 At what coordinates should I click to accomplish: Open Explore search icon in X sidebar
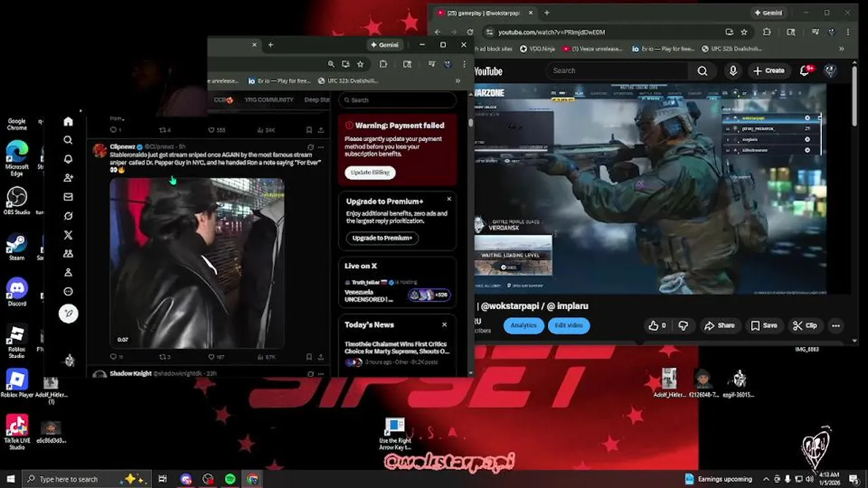click(x=68, y=140)
